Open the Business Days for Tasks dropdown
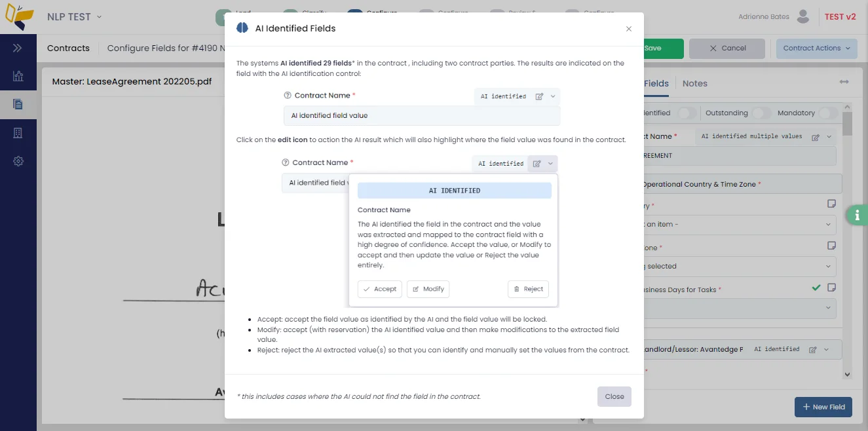This screenshot has width=868, height=431. click(740, 308)
